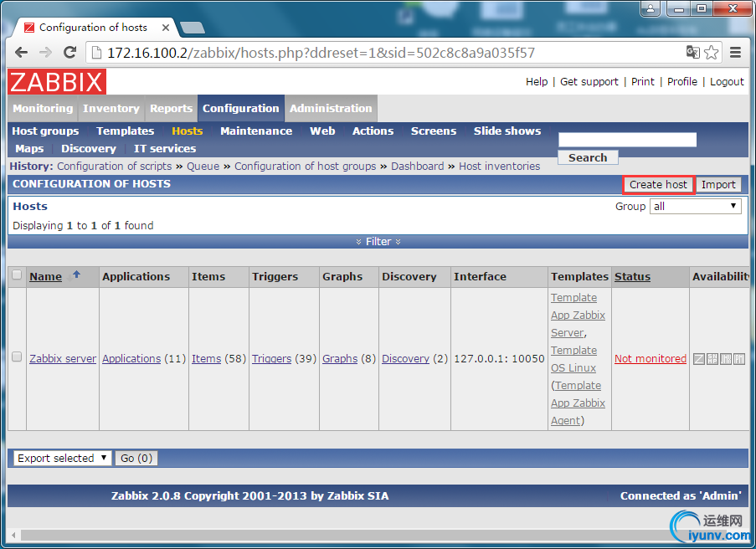Open the Administration menu tab
The width and height of the screenshot is (756, 549).
tap(331, 109)
